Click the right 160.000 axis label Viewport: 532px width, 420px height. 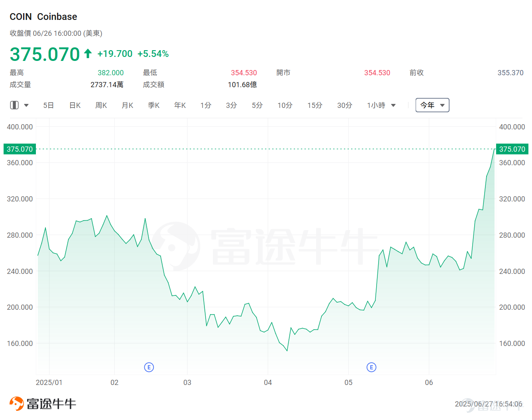pos(512,343)
